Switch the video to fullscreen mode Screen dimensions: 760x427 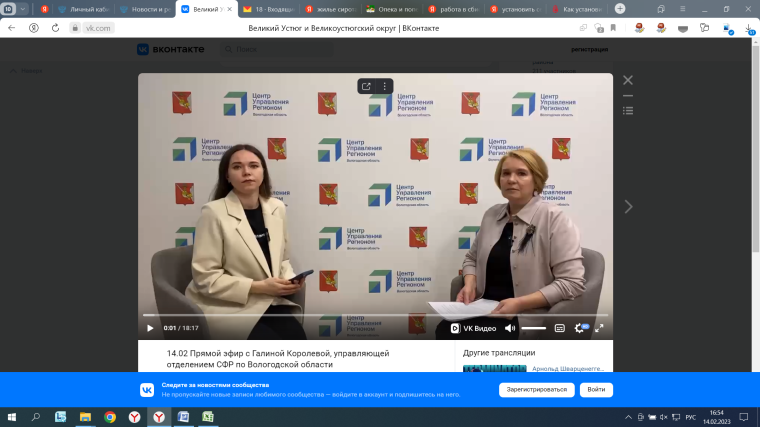(599, 328)
